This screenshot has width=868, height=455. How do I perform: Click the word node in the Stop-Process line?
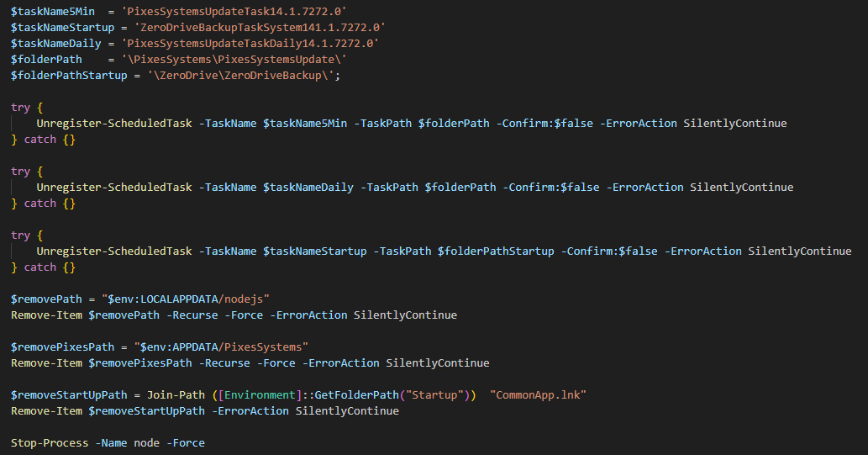146,442
